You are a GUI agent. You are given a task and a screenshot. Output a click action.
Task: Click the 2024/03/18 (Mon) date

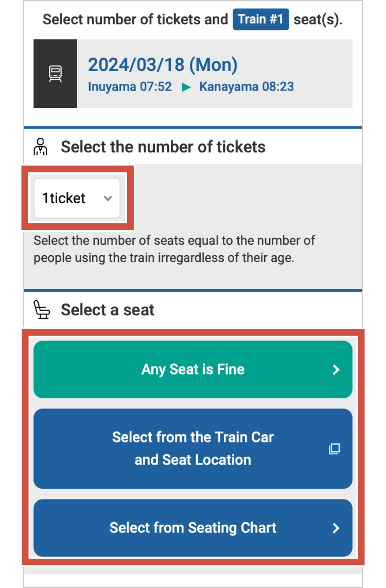[163, 65]
